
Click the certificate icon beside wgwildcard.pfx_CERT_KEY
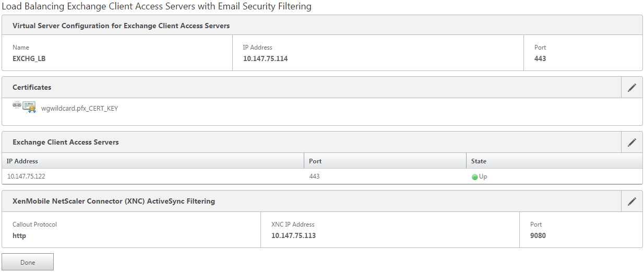point(29,107)
